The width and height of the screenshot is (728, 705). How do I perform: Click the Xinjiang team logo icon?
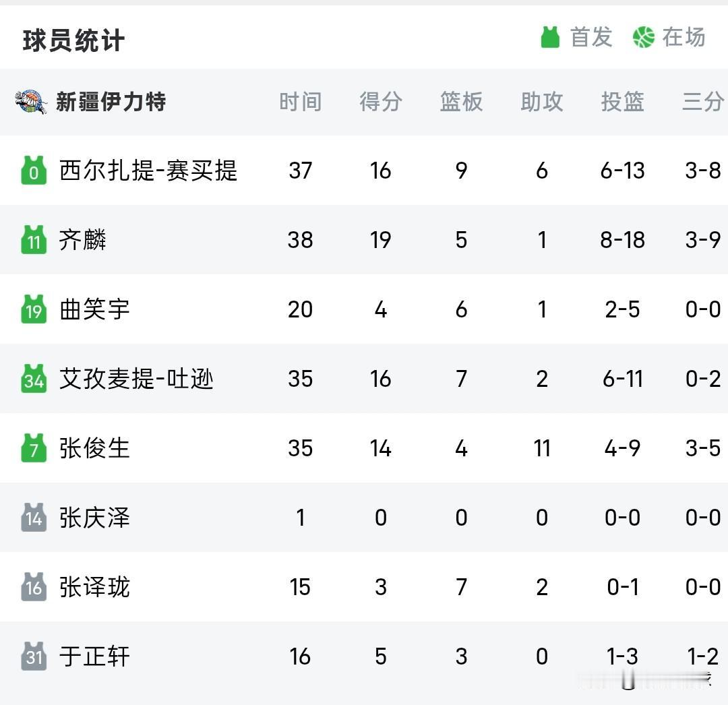click(30, 102)
